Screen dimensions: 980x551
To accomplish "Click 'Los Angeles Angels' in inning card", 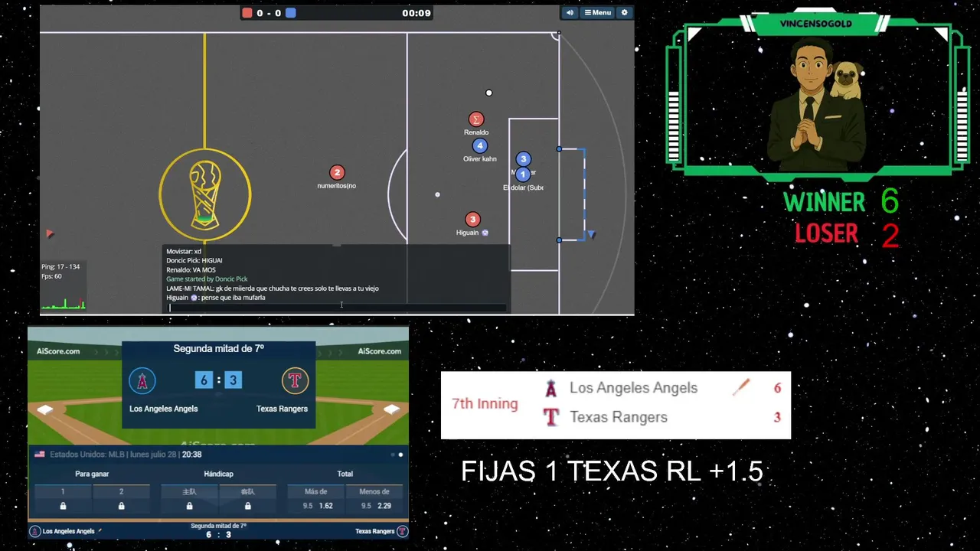I will [633, 388].
